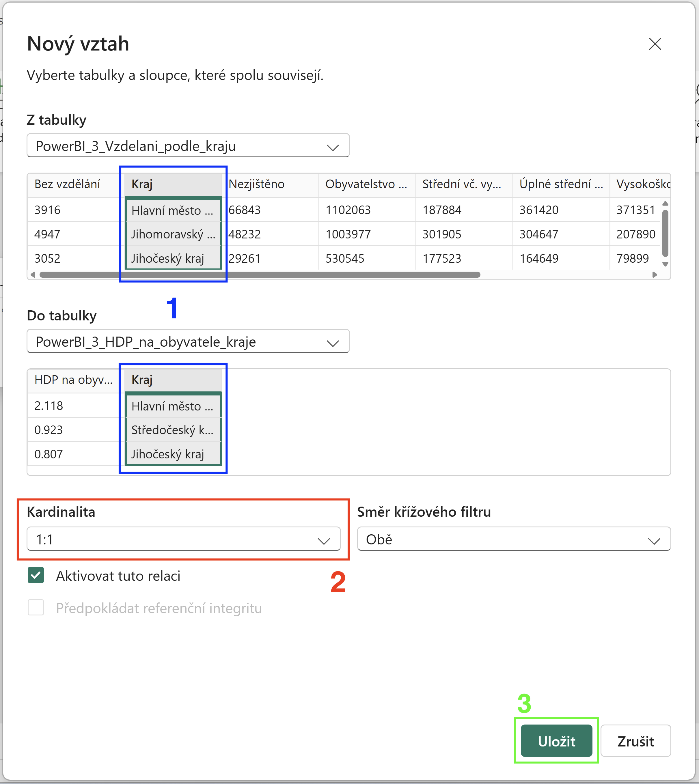Select the Střední vč. vy... column header
The image size is (699, 784).
[x=464, y=185]
